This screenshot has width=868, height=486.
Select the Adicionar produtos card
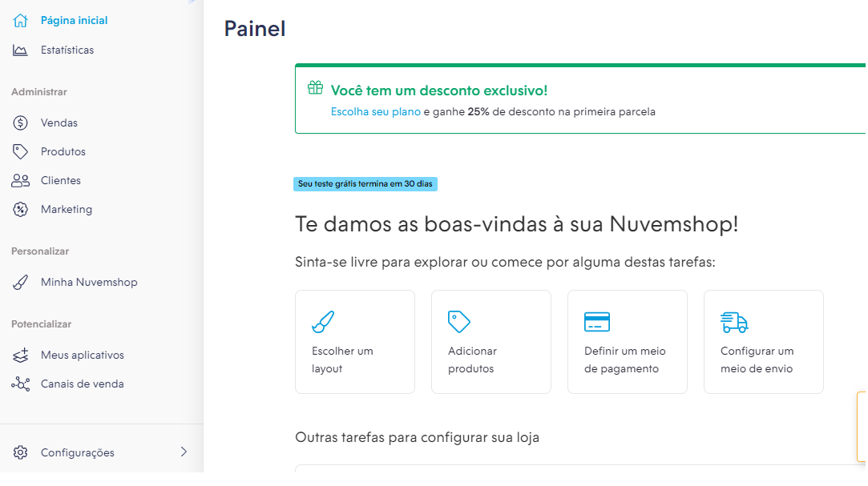[x=491, y=342]
